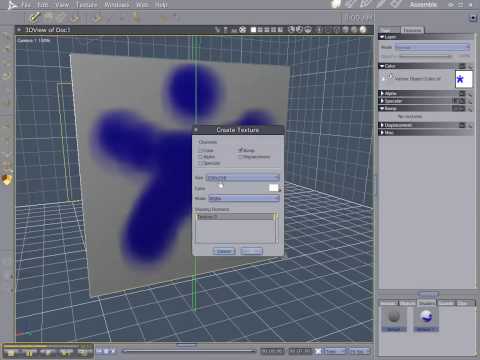Select Texture 0 in shading domains list
Screen dimensions: 480x360
(235, 217)
